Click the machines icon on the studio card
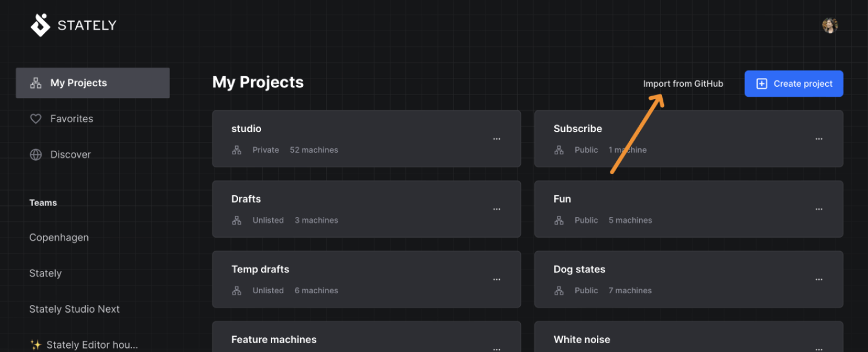This screenshot has width=868, height=352. pos(236,150)
